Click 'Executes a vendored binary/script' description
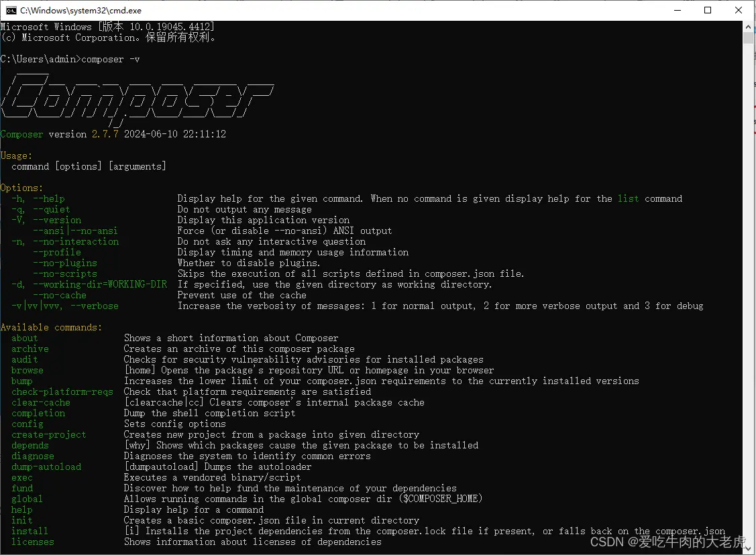 tap(212, 477)
